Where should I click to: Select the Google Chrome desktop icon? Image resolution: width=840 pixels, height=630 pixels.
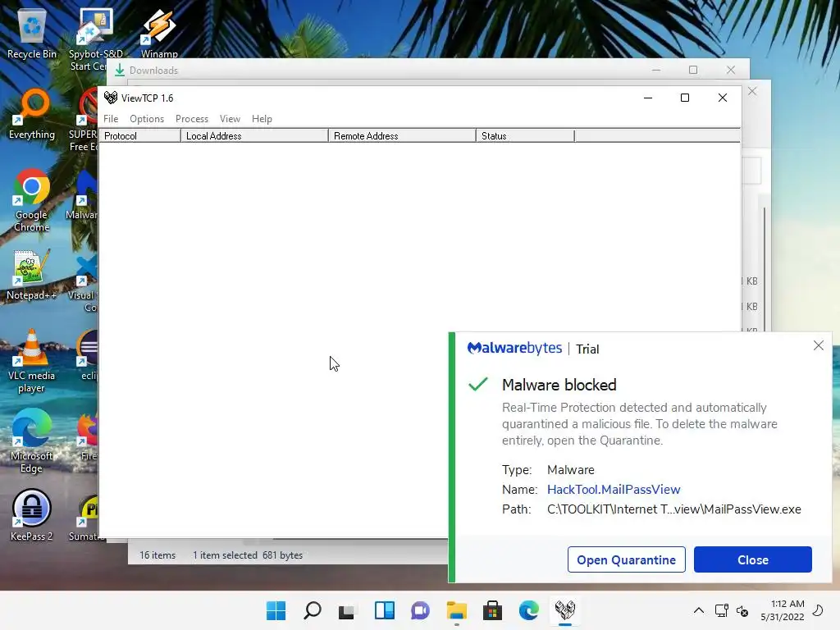tap(32, 200)
